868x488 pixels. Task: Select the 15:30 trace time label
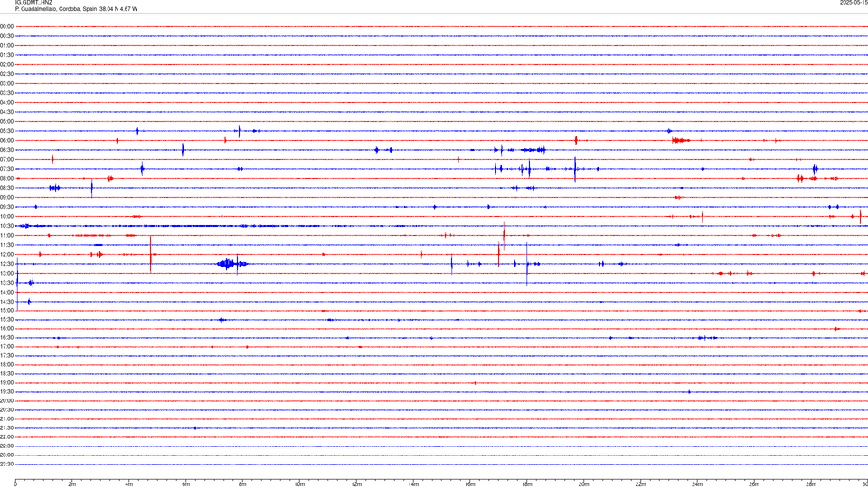(6, 320)
